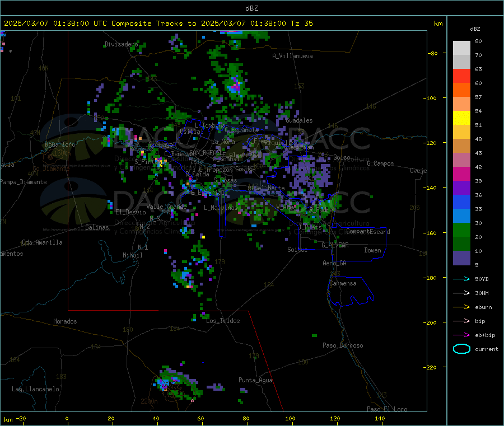Screen dimensions: 504x426
Task: Click the 20 dBZ green swatch
Action: tap(461, 244)
